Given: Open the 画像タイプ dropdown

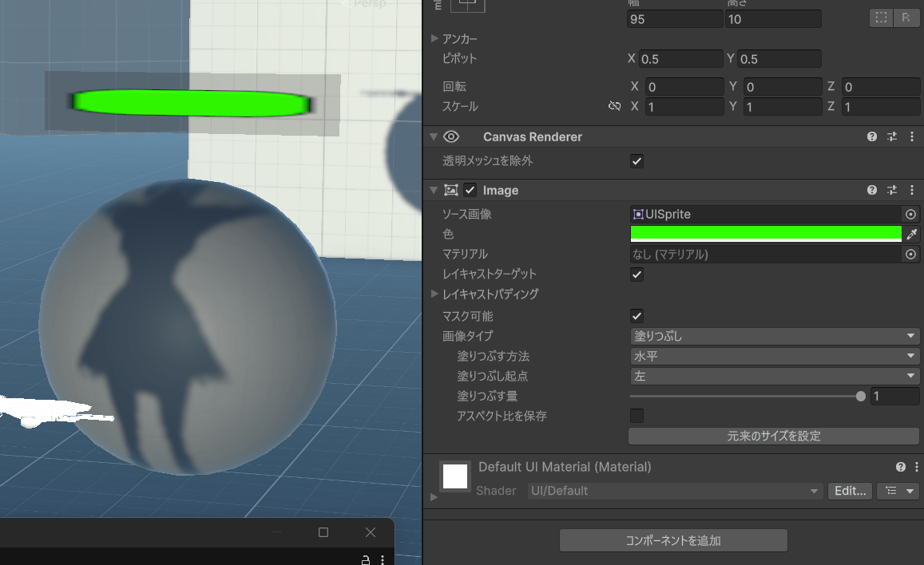Looking at the screenshot, I should [x=774, y=336].
